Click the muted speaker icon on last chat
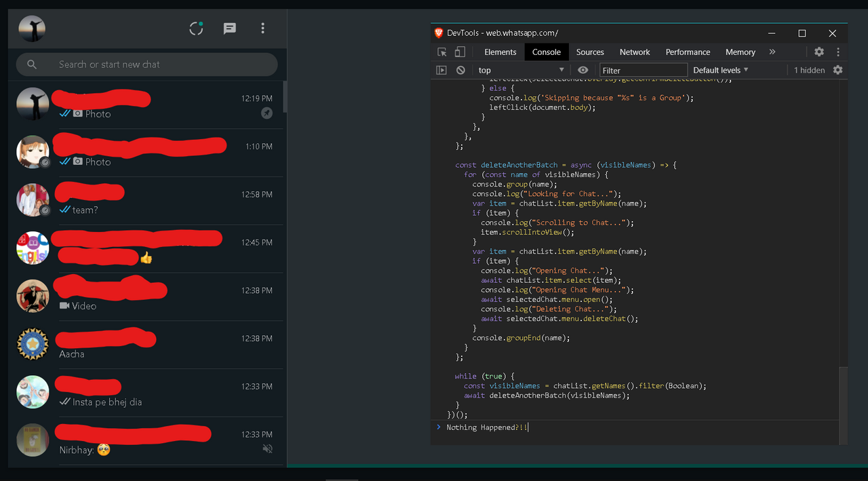 tap(267, 449)
